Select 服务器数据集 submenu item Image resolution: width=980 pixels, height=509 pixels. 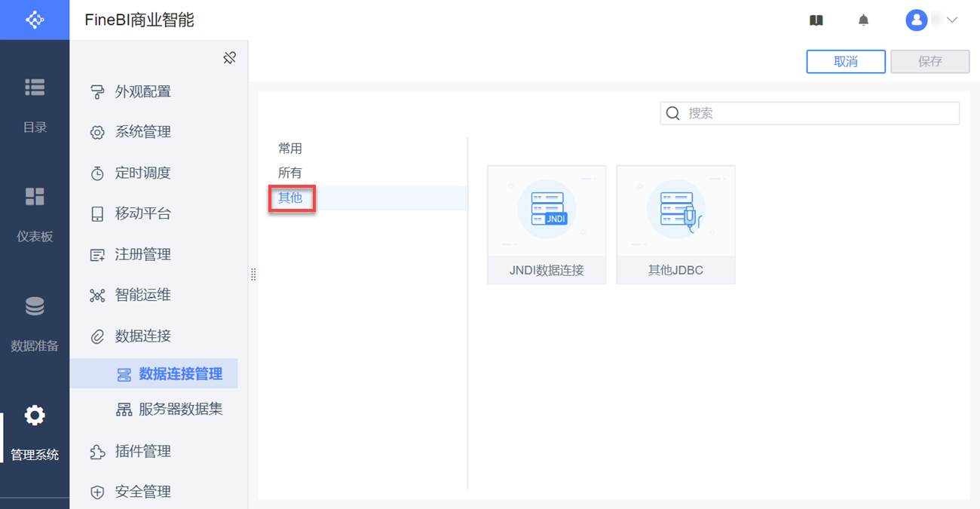coord(154,409)
